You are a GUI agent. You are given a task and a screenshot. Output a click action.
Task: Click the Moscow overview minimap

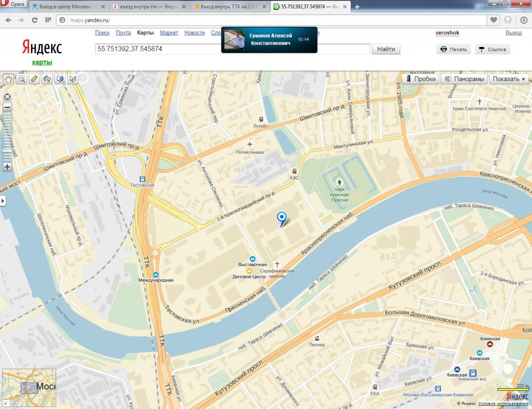[29, 388]
